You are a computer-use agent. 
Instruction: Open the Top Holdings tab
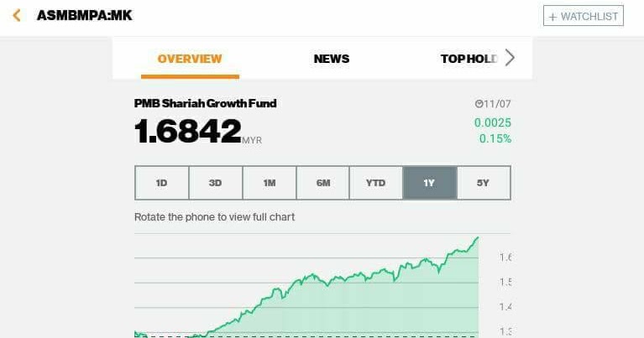[x=469, y=59]
